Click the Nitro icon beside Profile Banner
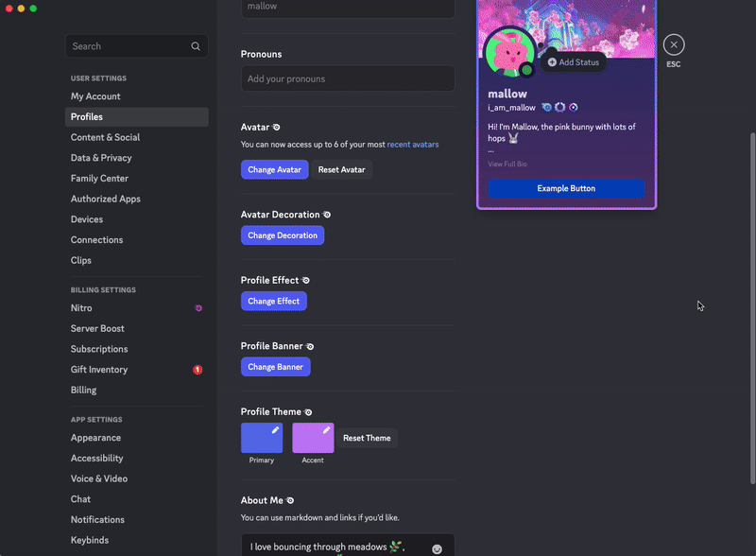Screen dimensions: 756x556 310,346
